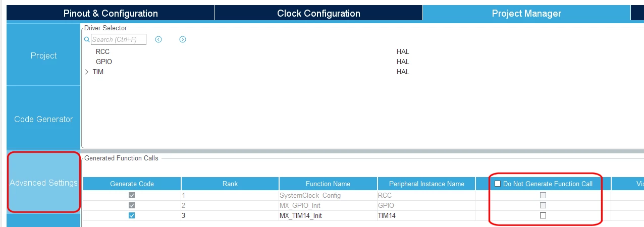The image size is (644, 227).
Task: Click the RCC peripheral instance cell
Action: [426, 195]
